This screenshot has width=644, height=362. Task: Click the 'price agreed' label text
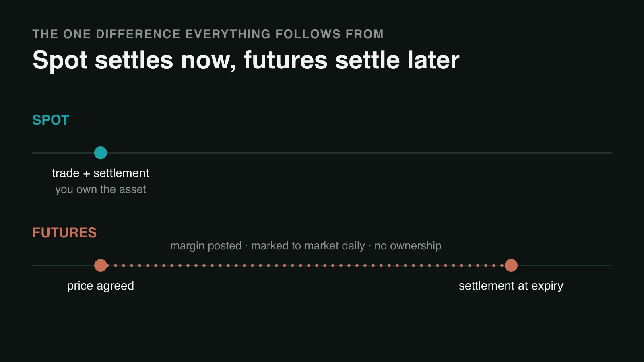tap(101, 286)
